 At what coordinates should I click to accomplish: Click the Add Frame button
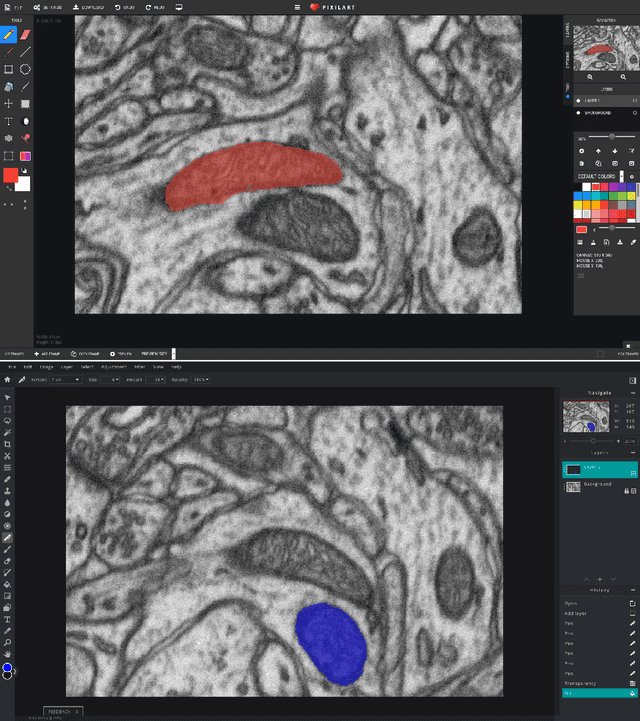[x=48, y=354]
